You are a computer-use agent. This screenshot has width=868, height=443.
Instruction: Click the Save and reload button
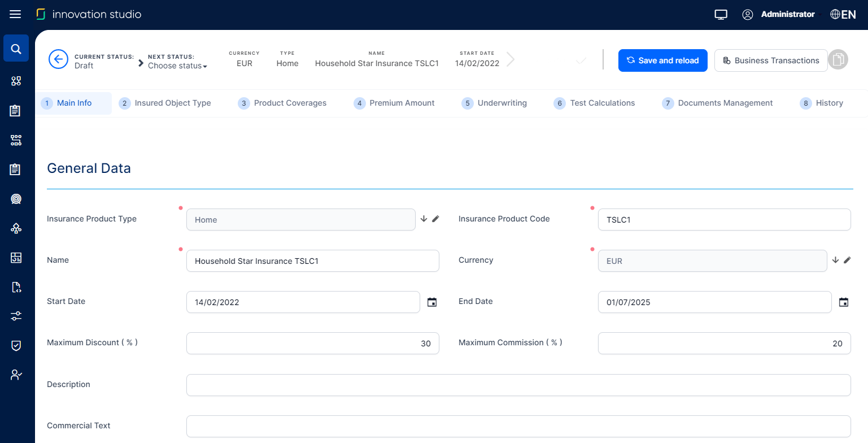(x=662, y=60)
